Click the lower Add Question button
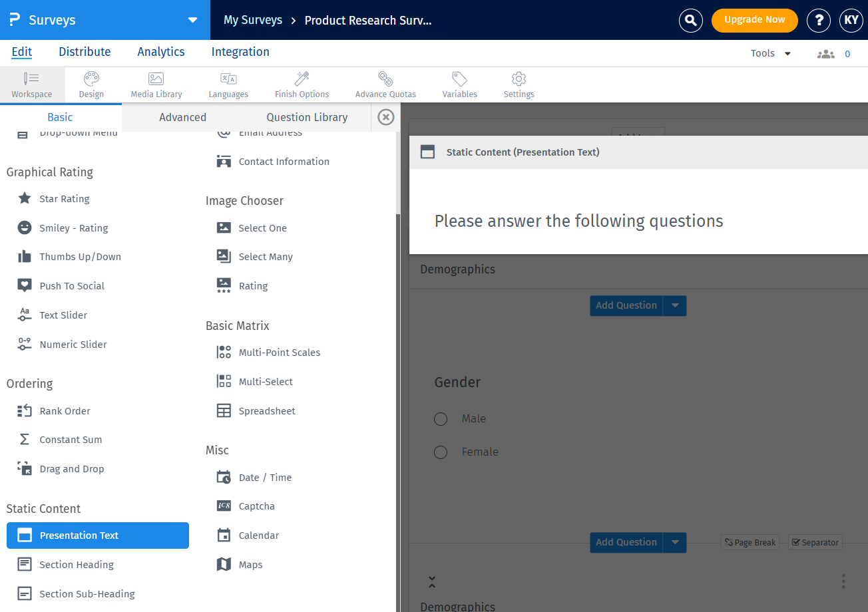 [626, 542]
